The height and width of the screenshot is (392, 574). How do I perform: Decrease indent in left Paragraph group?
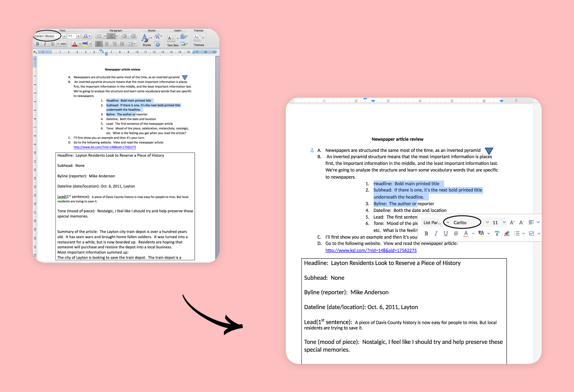[x=124, y=36]
